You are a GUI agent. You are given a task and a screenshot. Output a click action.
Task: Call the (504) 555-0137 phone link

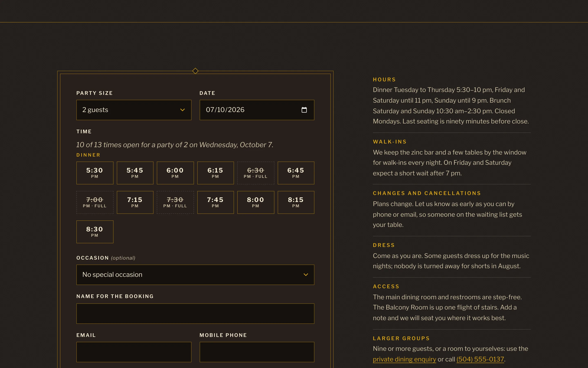pos(480,359)
